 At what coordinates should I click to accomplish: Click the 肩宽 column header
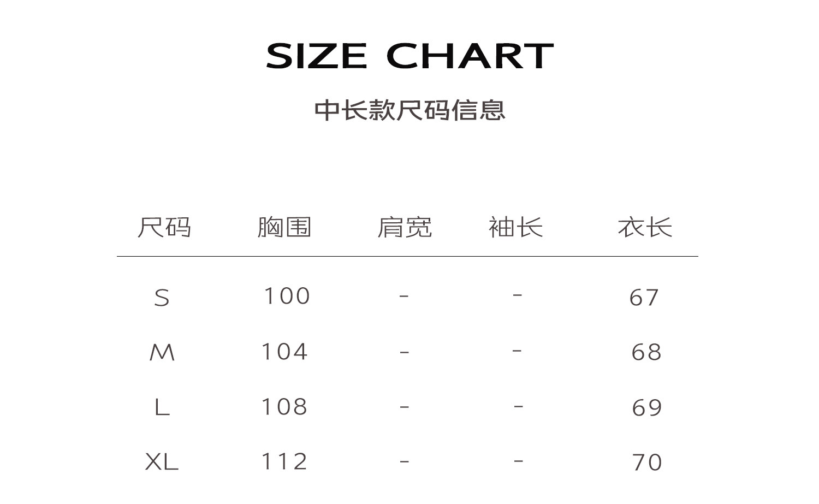[405, 227]
